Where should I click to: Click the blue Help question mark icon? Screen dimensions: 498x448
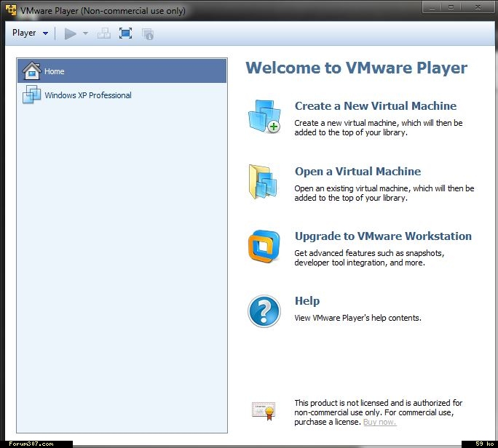[264, 311]
